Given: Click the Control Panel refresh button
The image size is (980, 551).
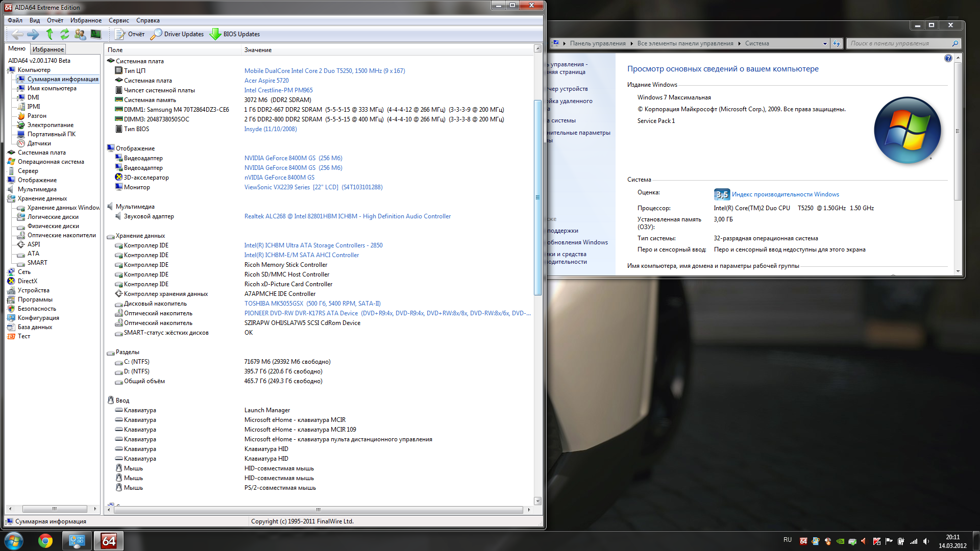Looking at the screenshot, I should pos(837,44).
